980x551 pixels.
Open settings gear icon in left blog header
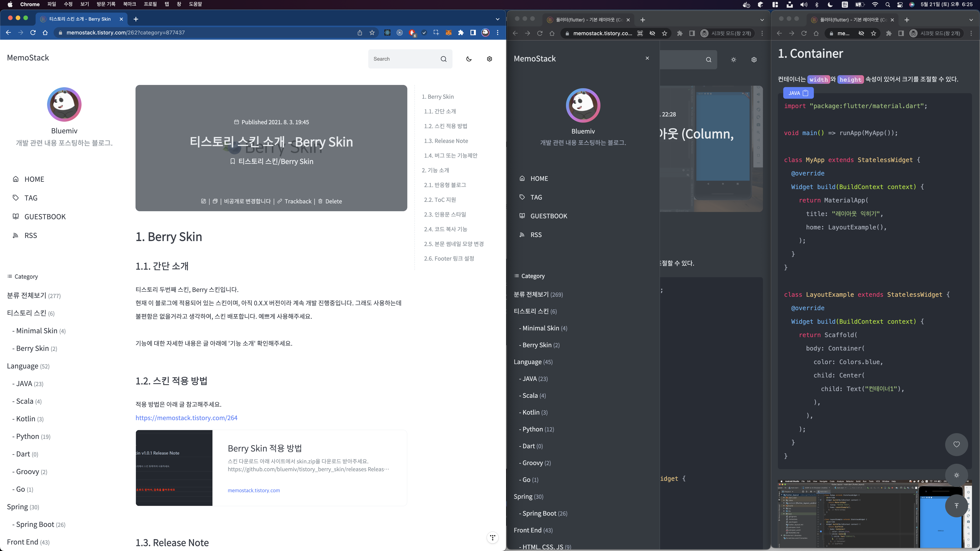[x=490, y=59]
